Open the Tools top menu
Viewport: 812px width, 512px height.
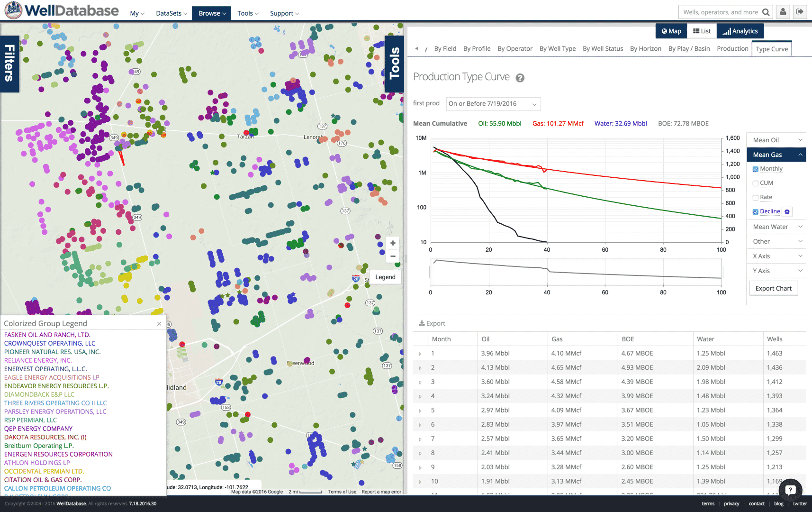click(248, 13)
